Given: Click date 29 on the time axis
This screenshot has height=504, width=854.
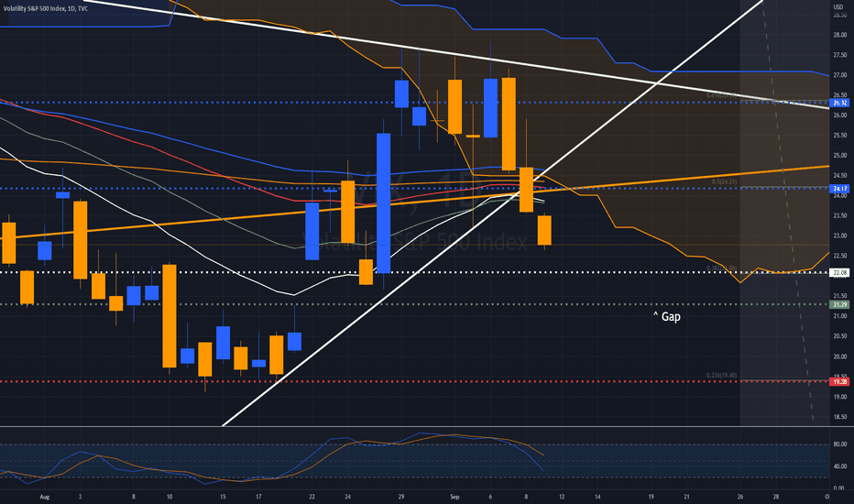Looking at the screenshot, I should pos(401,497).
